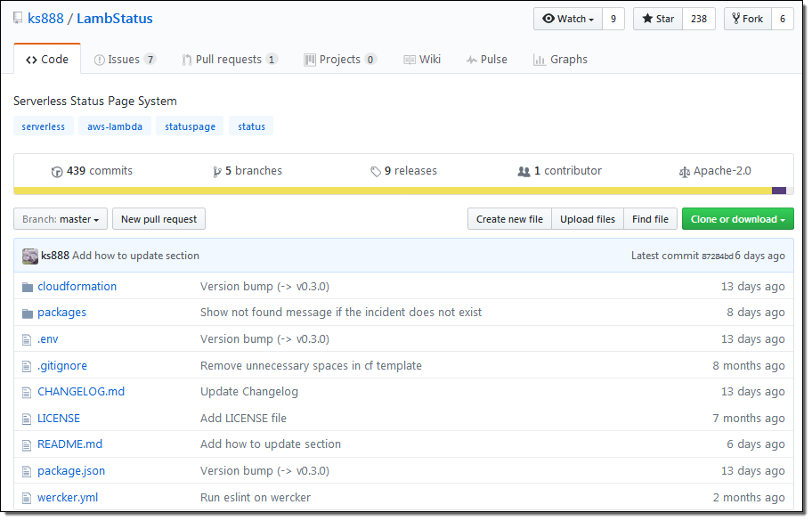Open the Graphs tab
Screen dimensions: 812x521
click(x=561, y=60)
